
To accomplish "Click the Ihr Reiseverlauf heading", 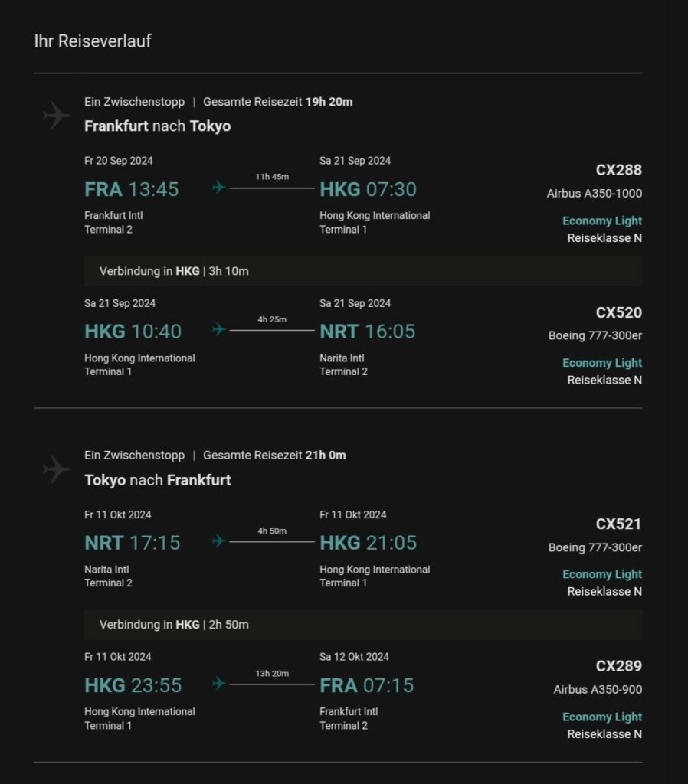I will (x=93, y=41).
